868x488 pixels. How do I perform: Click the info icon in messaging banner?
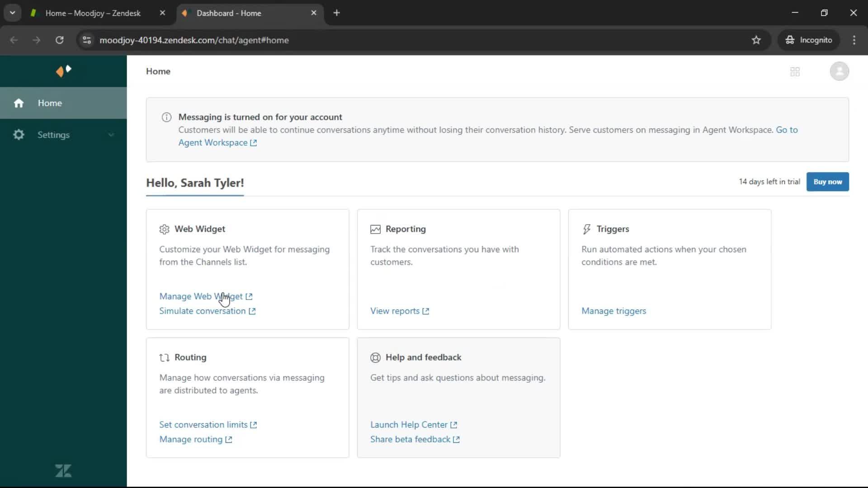(166, 117)
